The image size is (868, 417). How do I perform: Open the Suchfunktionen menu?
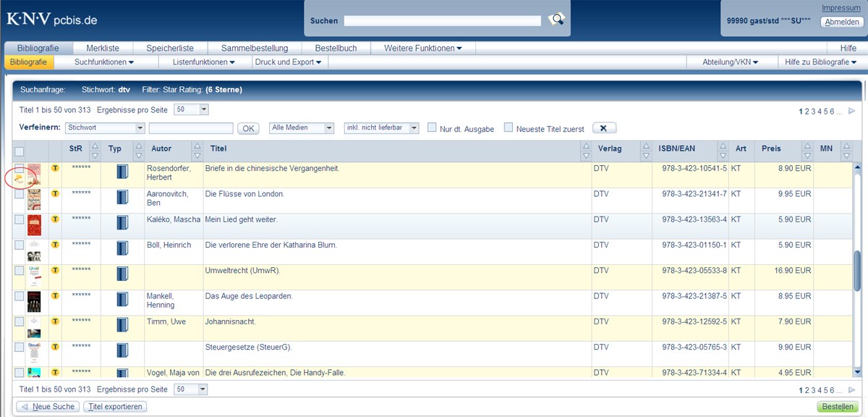tap(104, 62)
